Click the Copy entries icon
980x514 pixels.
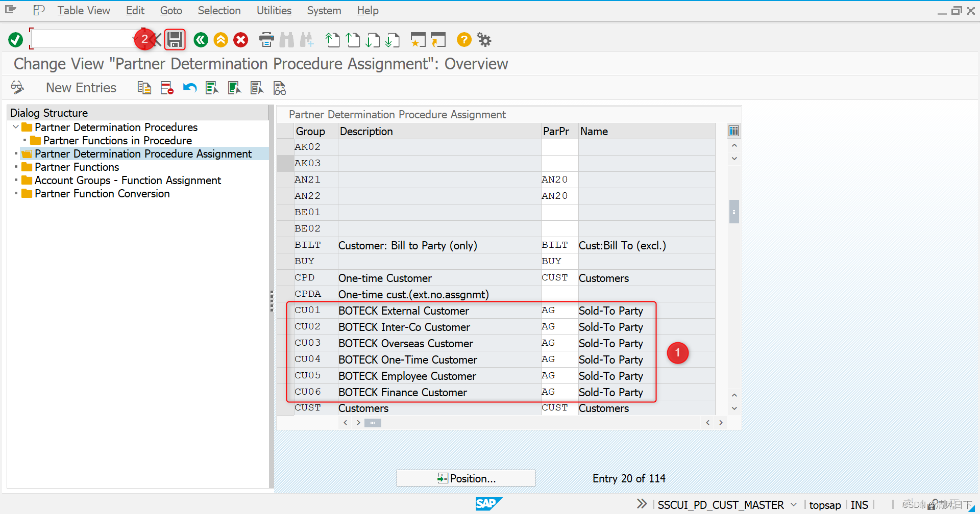pos(144,88)
